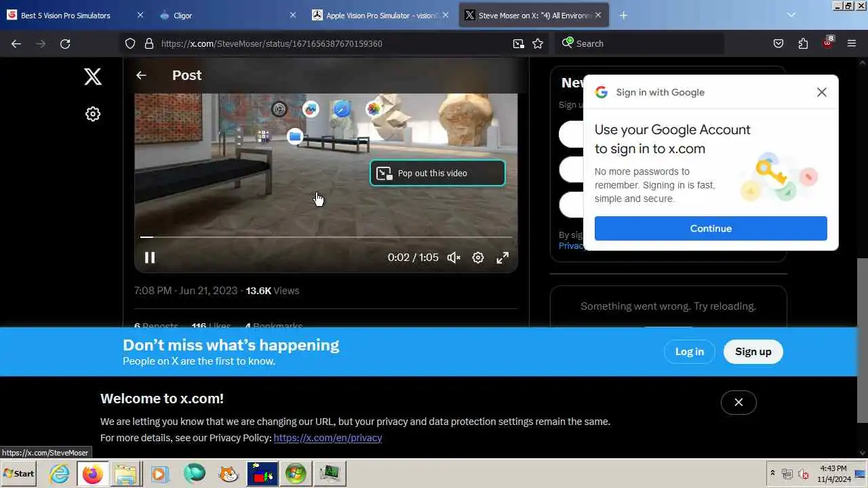
Task: Open the x.com/en/privacy link
Action: [x=328, y=438]
